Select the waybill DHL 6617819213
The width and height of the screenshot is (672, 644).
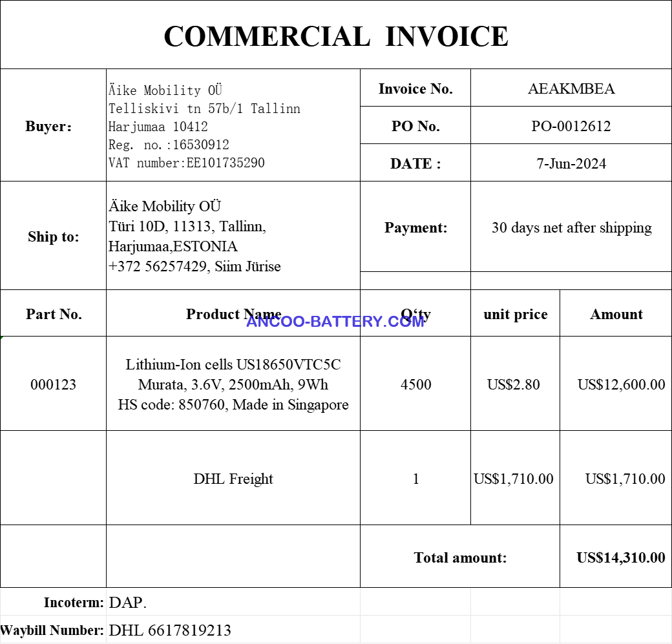point(170,630)
